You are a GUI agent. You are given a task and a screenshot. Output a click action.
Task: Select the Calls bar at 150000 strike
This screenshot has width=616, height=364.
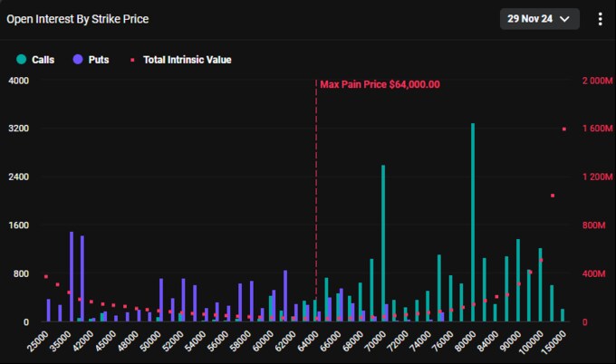coord(563,315)
